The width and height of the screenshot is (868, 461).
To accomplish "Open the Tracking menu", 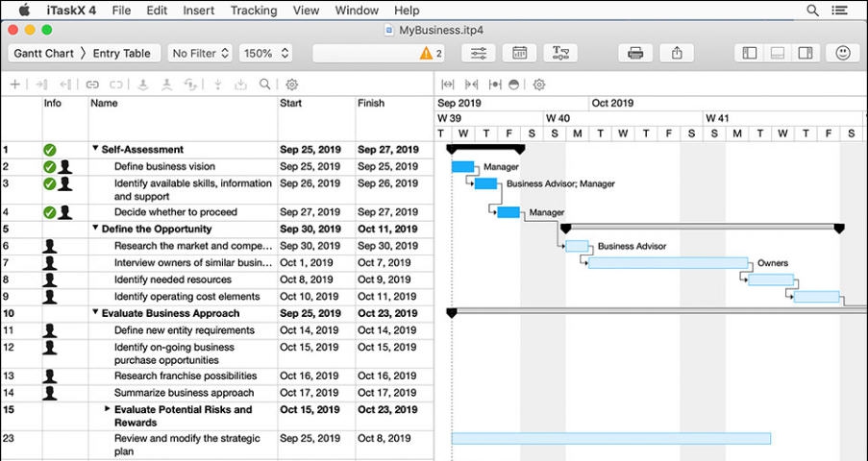I will [254, 10].
